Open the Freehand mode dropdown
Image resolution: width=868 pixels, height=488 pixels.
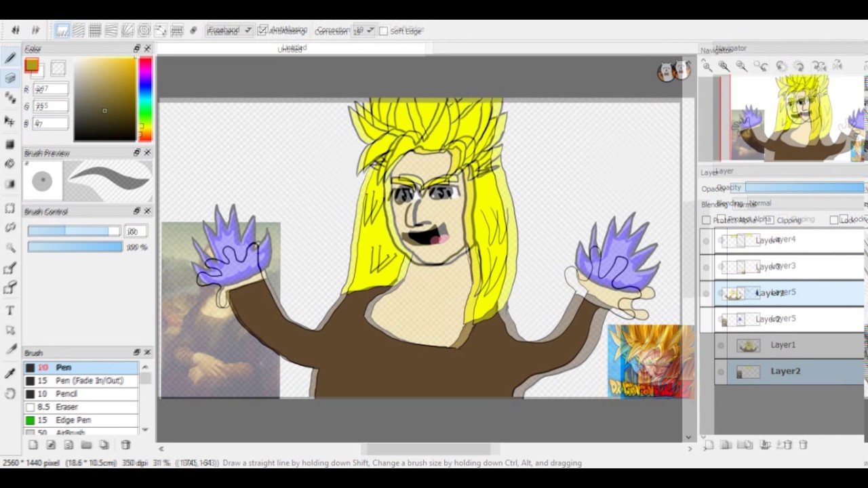point(229,31)
